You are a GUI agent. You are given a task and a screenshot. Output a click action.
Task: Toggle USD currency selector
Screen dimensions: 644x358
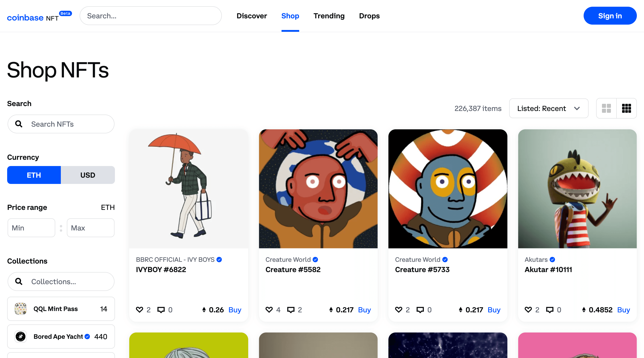pos(88,175)
